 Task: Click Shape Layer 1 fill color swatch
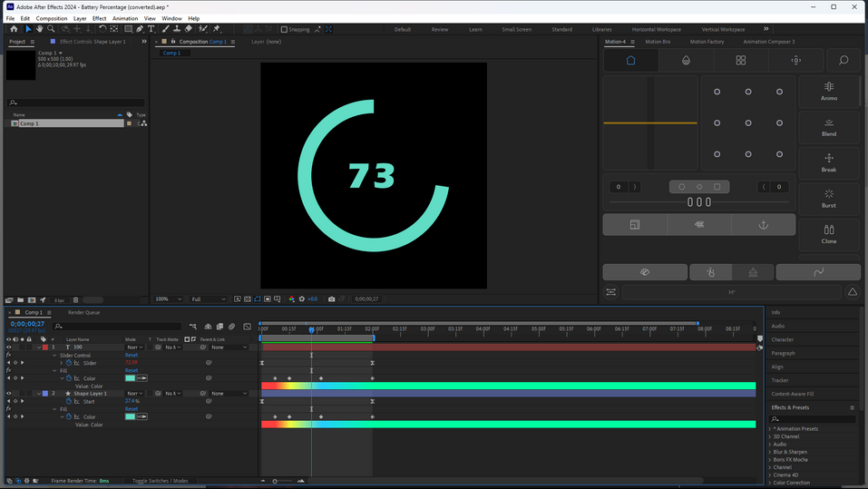tap(131, 417)
